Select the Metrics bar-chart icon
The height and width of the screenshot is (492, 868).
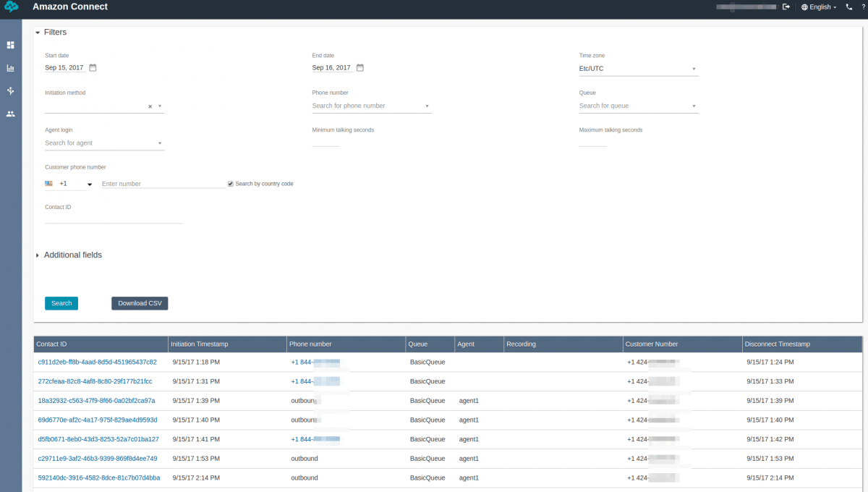click(x=10, y=67)
